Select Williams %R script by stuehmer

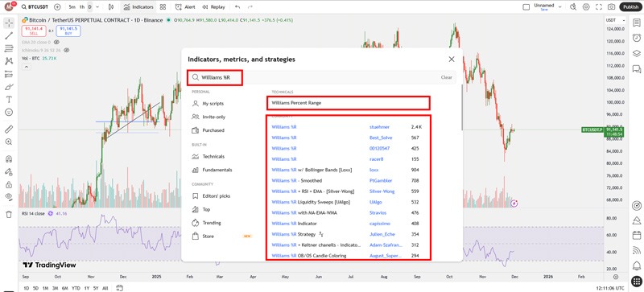(349, 127)
